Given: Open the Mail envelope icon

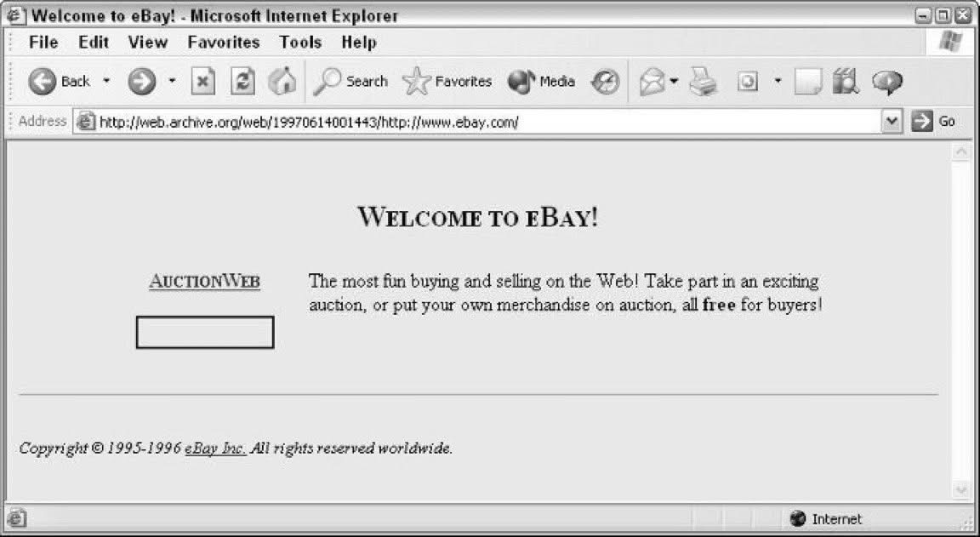Looking at the screenshot, I should (652, 82).
